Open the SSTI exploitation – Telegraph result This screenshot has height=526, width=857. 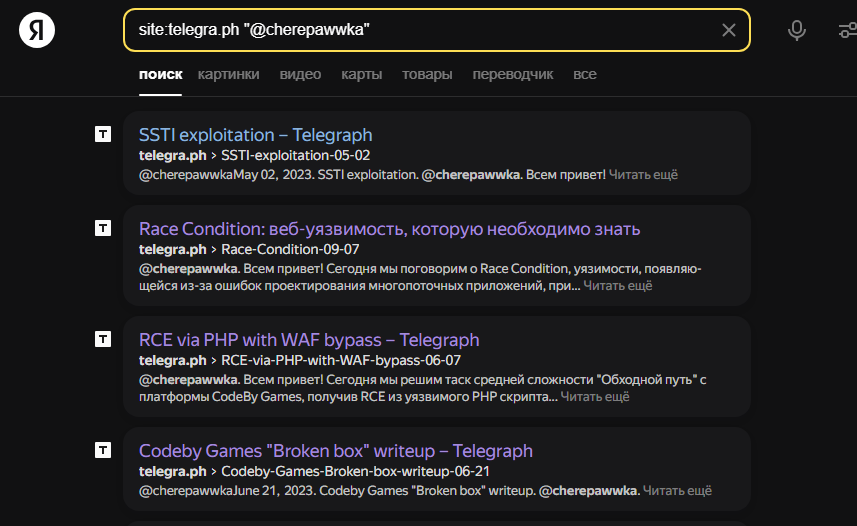255,135
